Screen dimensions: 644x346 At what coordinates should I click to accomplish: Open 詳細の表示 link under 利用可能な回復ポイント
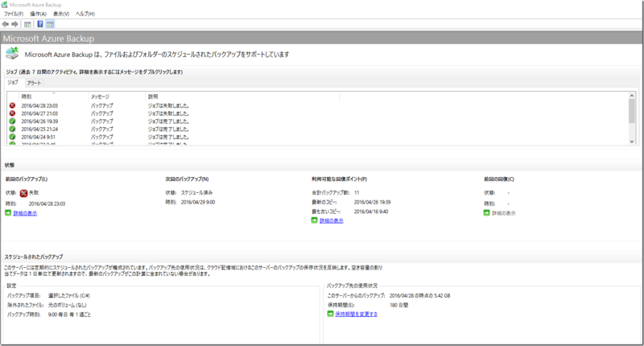click(x=332, y=220)
